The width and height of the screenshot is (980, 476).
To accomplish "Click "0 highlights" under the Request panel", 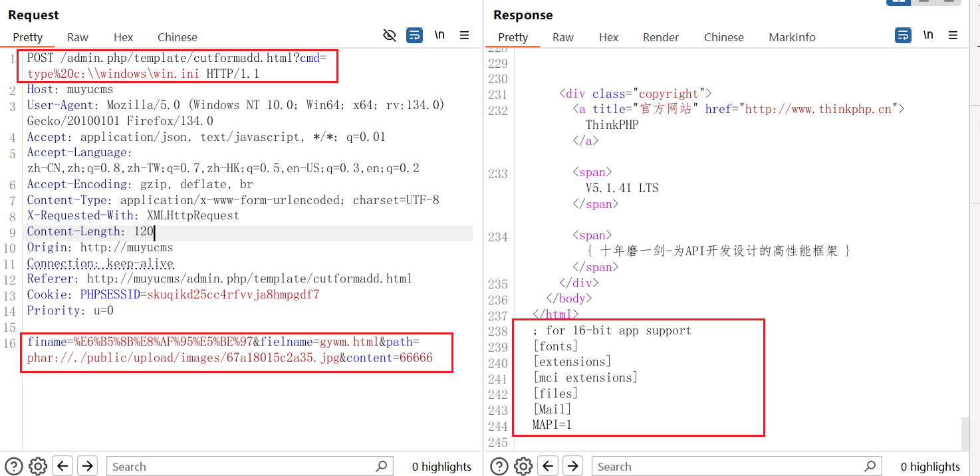I will click(x=441, y=467).
